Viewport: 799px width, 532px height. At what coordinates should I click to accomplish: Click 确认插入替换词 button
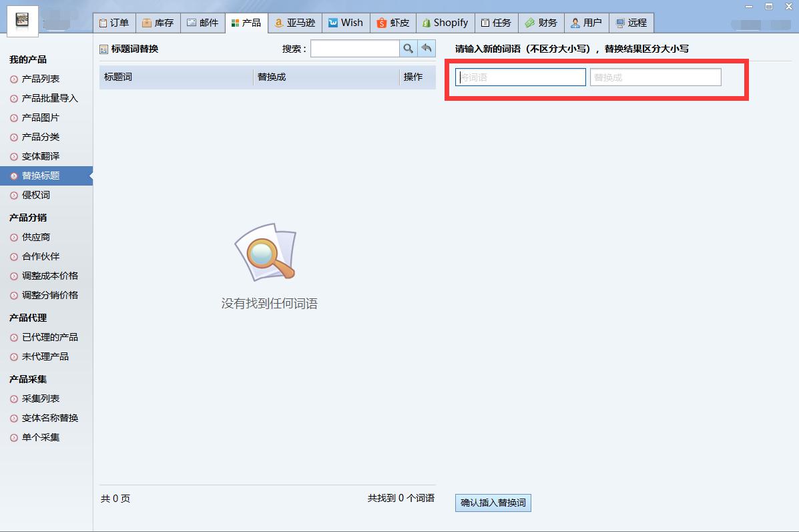493,503
